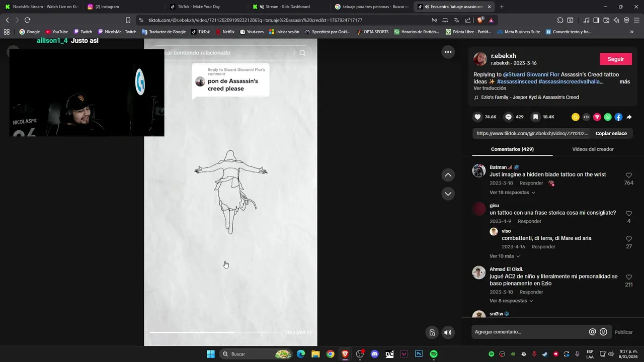Open more share options arrow
This screenshot has width=644, height=362.
coord(629,117)
